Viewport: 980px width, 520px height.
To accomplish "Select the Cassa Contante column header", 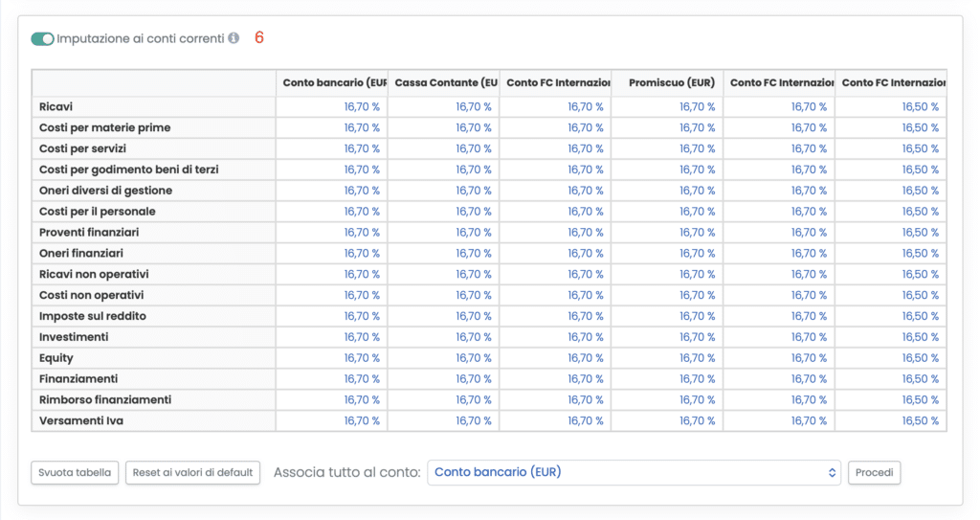I will 444,83.
